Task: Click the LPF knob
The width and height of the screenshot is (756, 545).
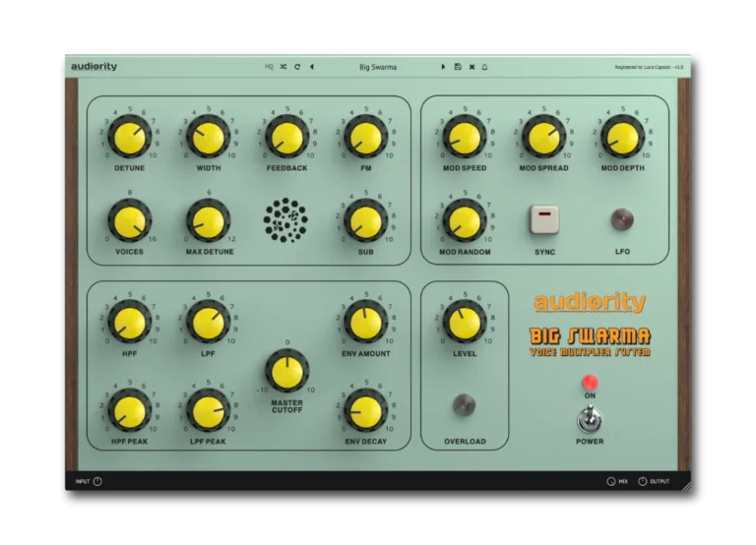Action: (x=209, y=323)
